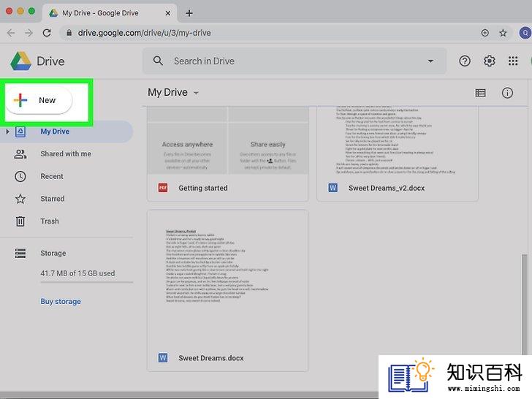Open the Google Drive logo home link
This screenshot has height=399, width=532.
tap(37, 61)
